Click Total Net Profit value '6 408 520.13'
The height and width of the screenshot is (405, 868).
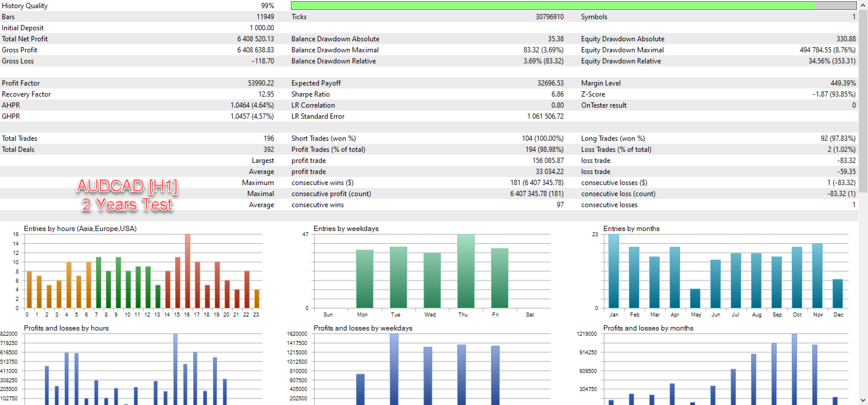pyautogui.click(x=255, y=39)
